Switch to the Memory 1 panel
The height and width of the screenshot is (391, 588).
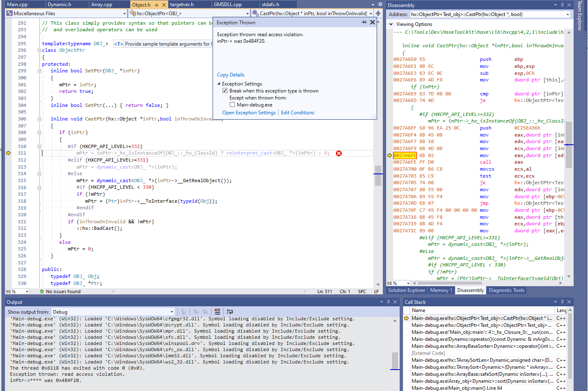pos(441,290)
